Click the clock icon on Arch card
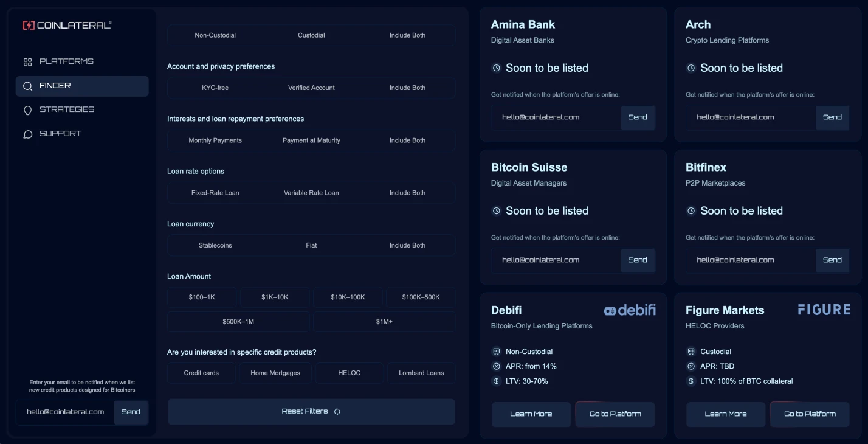This screenshot has width=868, height=444. pyautogui.click(x=691, y=68)
